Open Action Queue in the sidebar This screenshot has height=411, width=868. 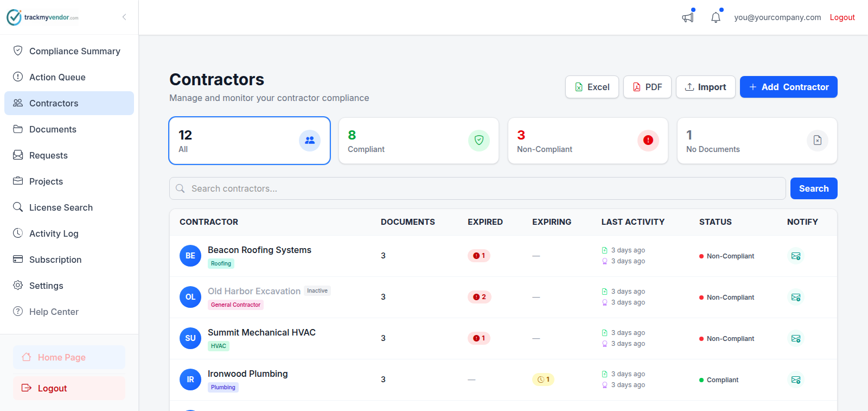69,77
